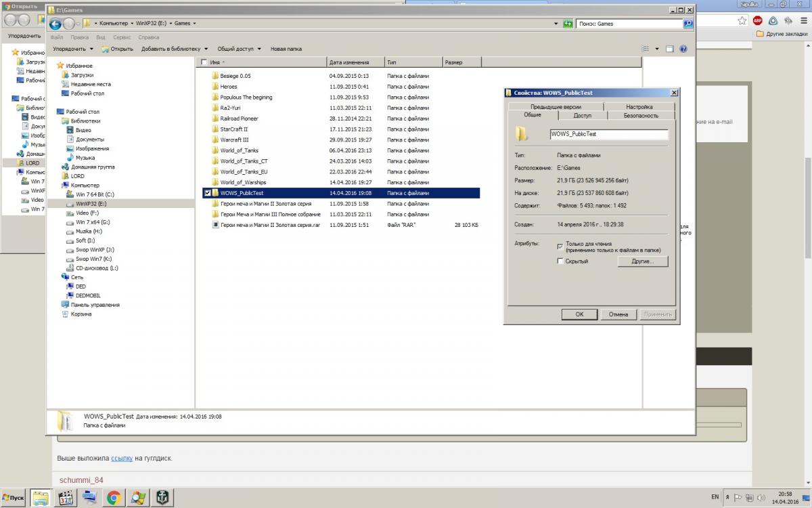Open Добавить в библиотеку dropdown

[175, 49]
